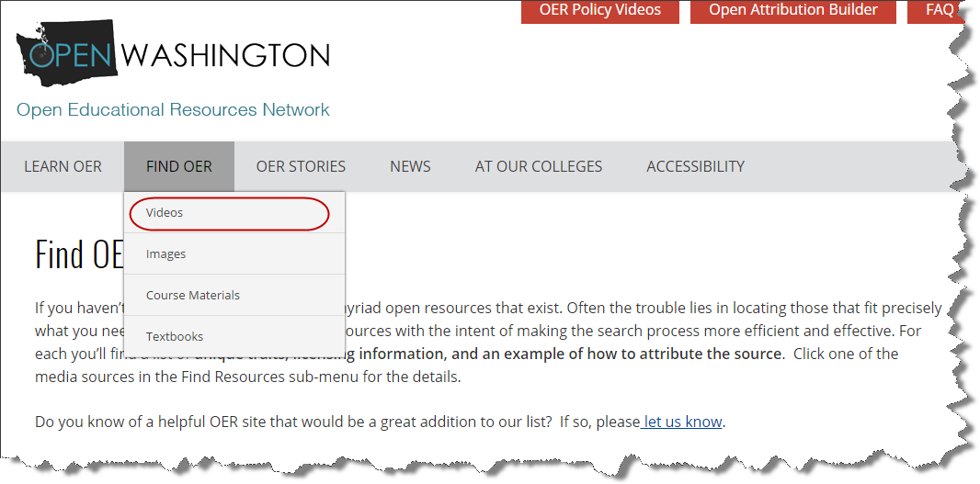Open the OER Policy Videos button
Image resolution: width=980 pixels, height=484 pixels.
(x=600, y=11)
